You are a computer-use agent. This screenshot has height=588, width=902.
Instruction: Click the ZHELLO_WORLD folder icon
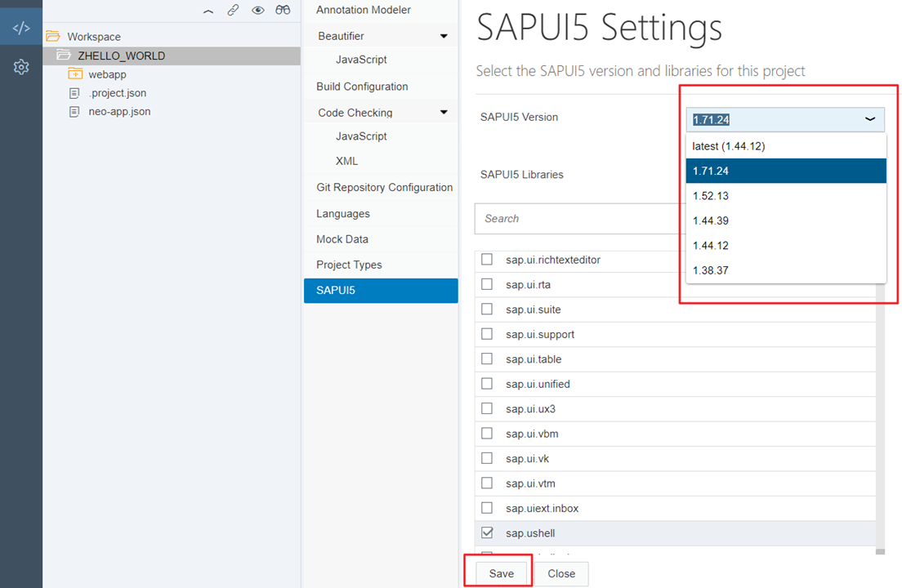(x=63, y=56)
